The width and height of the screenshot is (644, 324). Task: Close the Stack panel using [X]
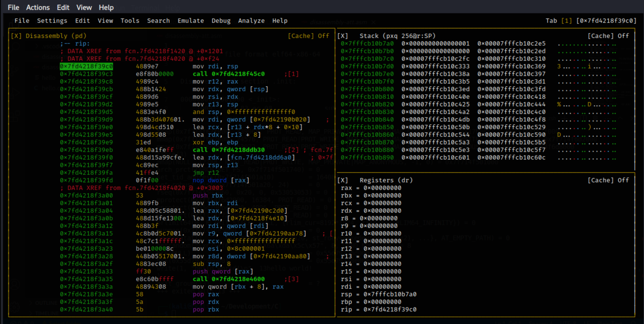click(x=343, y=36)
